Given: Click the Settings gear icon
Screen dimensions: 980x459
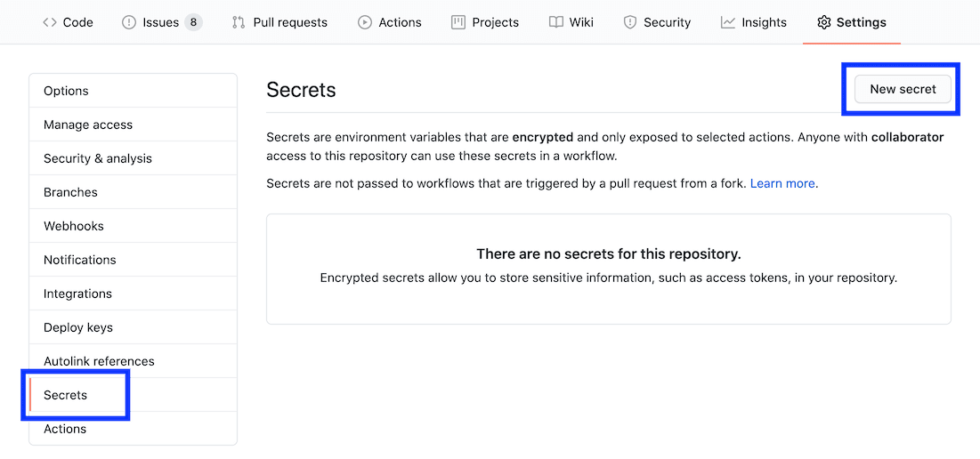Looking at the screenshot, I should pos(824,22).
